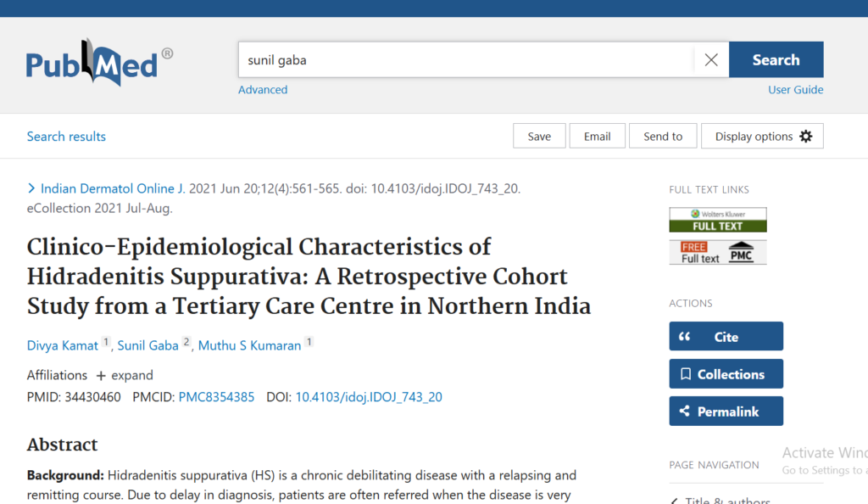Click the gear icon in Display options
The image size is (868, 504).
click(x=805, y=137)
